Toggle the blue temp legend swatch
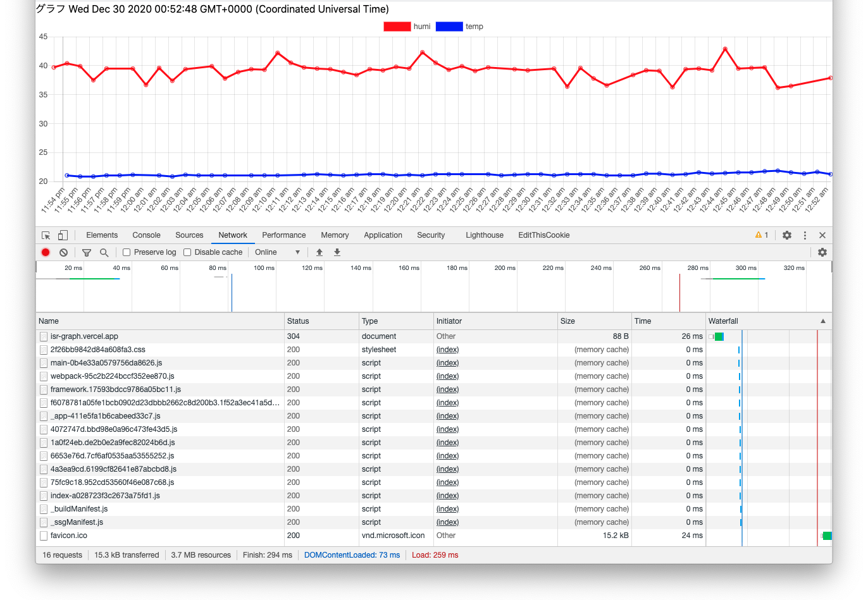 [x=449, y=27]
